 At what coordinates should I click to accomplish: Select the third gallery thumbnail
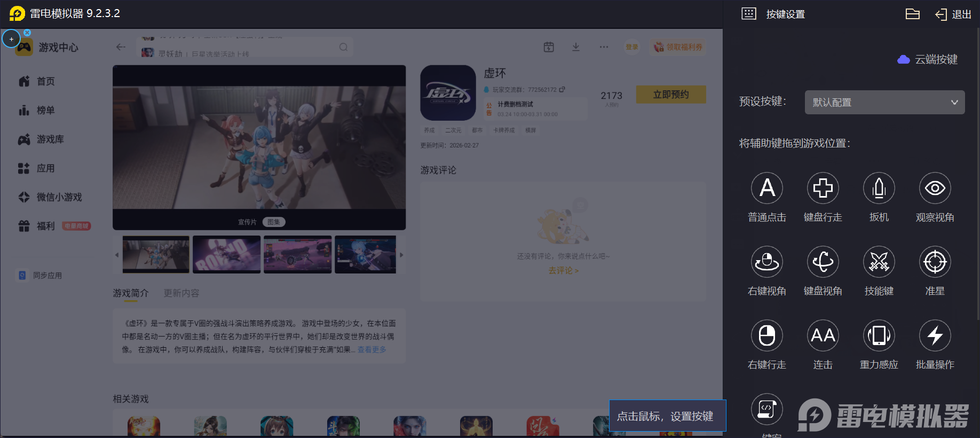(x=297, y=255)
